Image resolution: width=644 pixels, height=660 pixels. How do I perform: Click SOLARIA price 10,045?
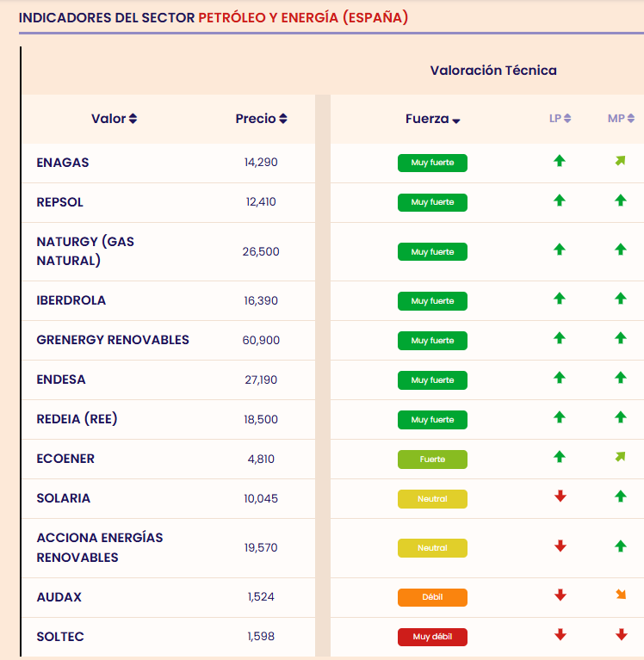261,498
